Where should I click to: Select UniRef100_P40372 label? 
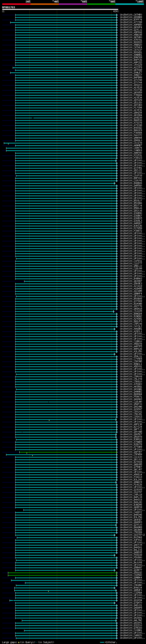point(131,135)
